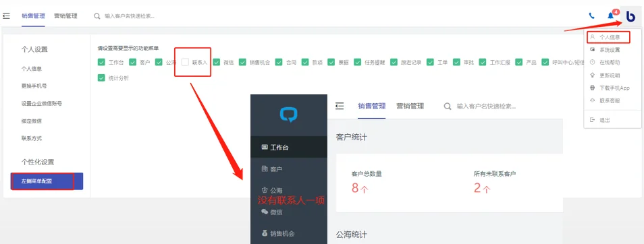Select 工作台 in the inset dark sidebar
This screenshot has width=644, height=244.
click(289, 148)
